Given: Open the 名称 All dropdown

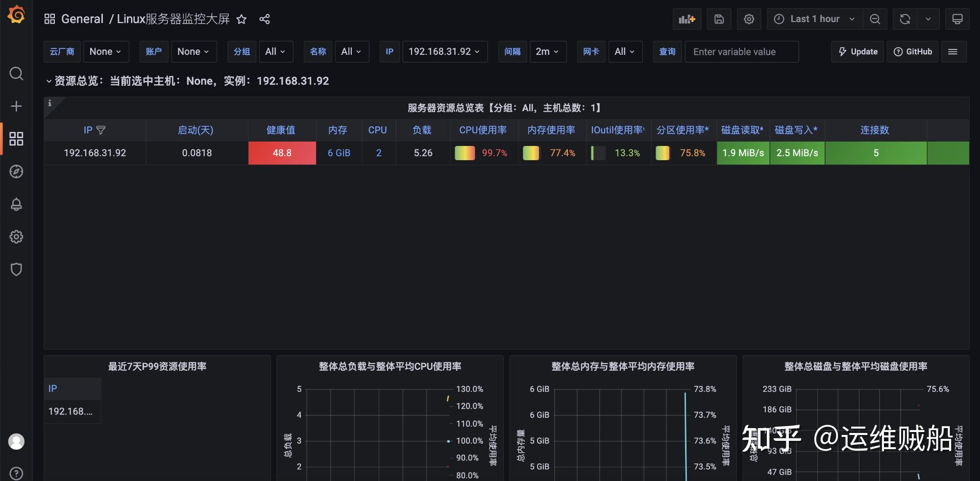Looking at the screenshot, I should pos(351,51).
